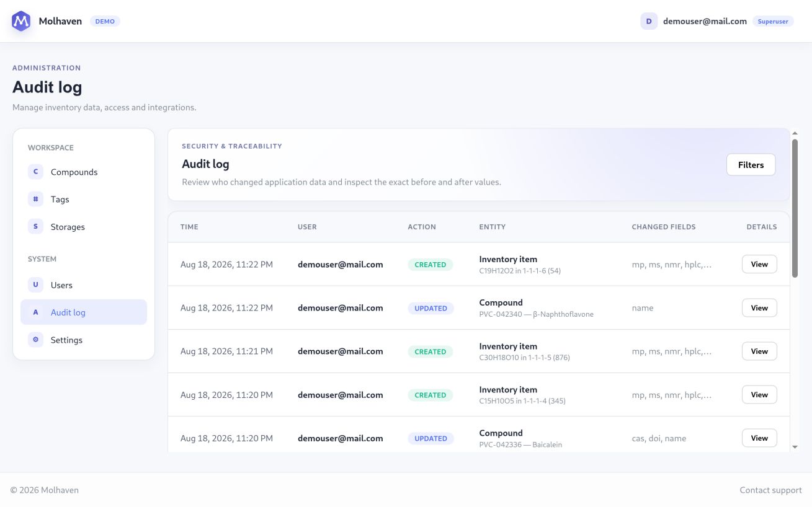Click the TIME column header

(x=189, y=227)
